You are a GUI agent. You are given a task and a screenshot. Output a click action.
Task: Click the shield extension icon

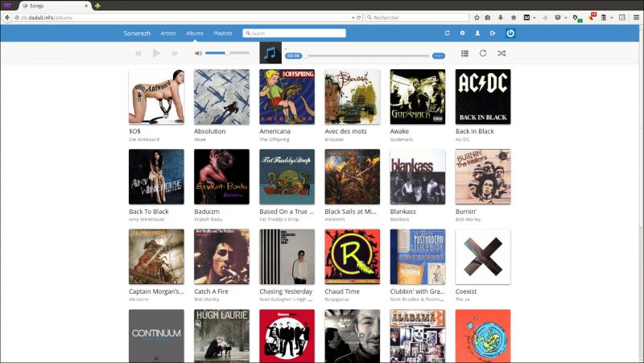tap(558, 18)
